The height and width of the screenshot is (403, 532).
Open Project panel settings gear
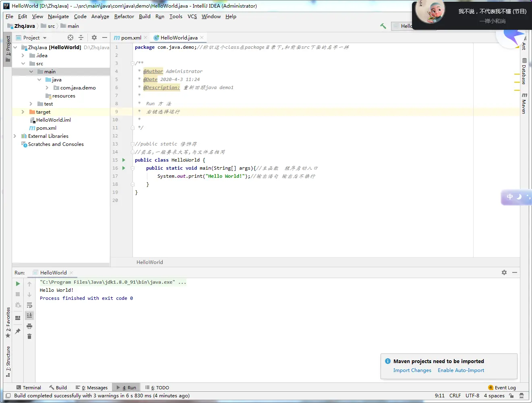coord(94,37)
